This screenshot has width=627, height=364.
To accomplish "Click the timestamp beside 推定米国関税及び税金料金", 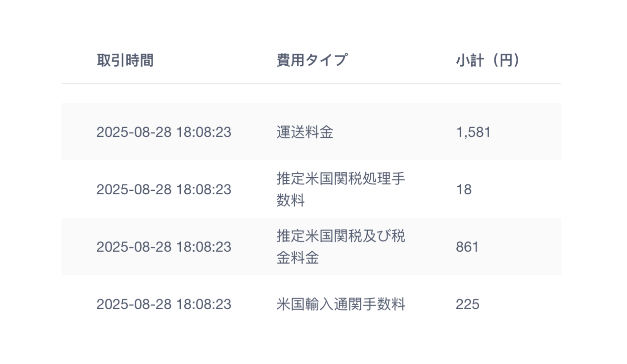I will (164, 247).
